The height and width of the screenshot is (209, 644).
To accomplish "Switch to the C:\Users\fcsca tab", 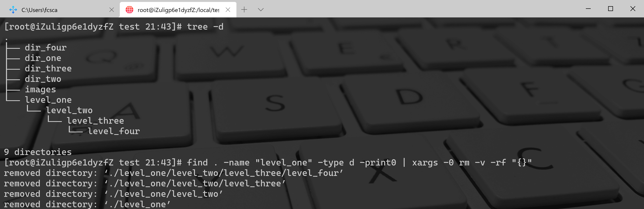I will pos(40,10).
